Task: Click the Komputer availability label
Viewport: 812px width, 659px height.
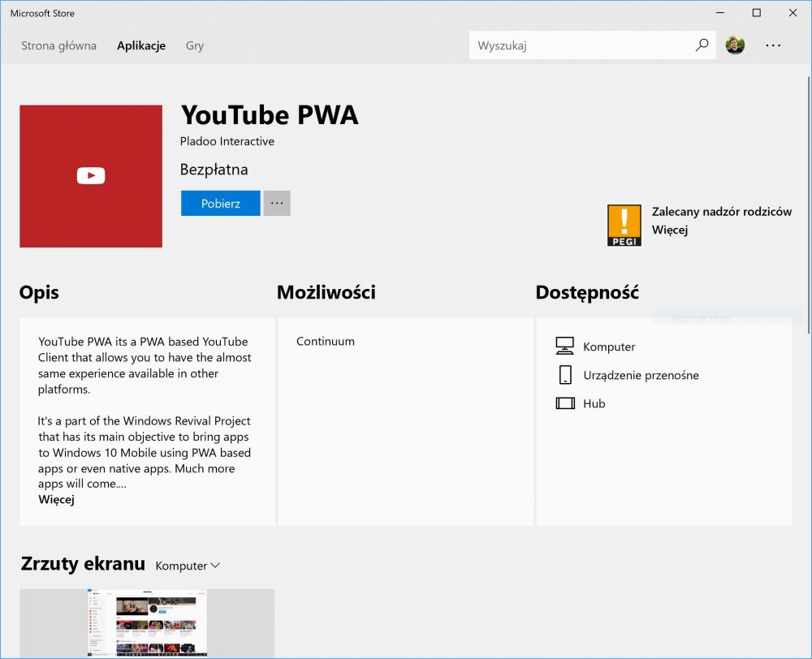Action: coord(609,347)
